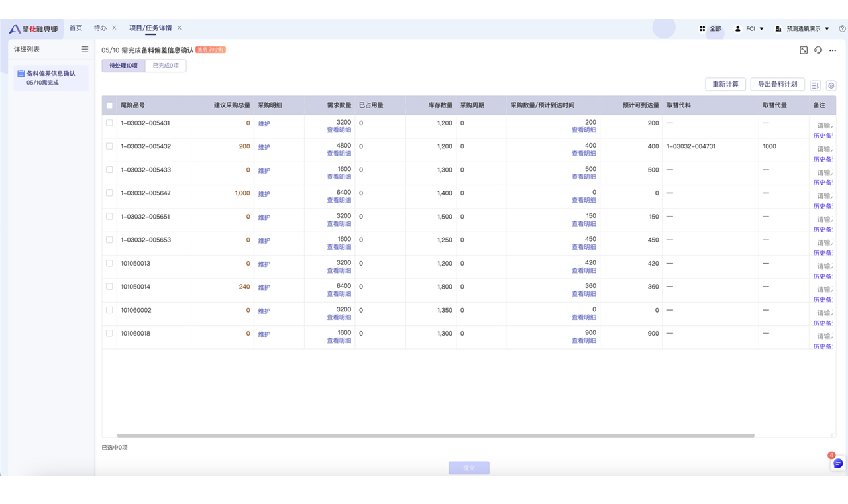The width and height of the screenshot is (848, 504).
Task: Check row 101050013
Action: pos(109,263)
